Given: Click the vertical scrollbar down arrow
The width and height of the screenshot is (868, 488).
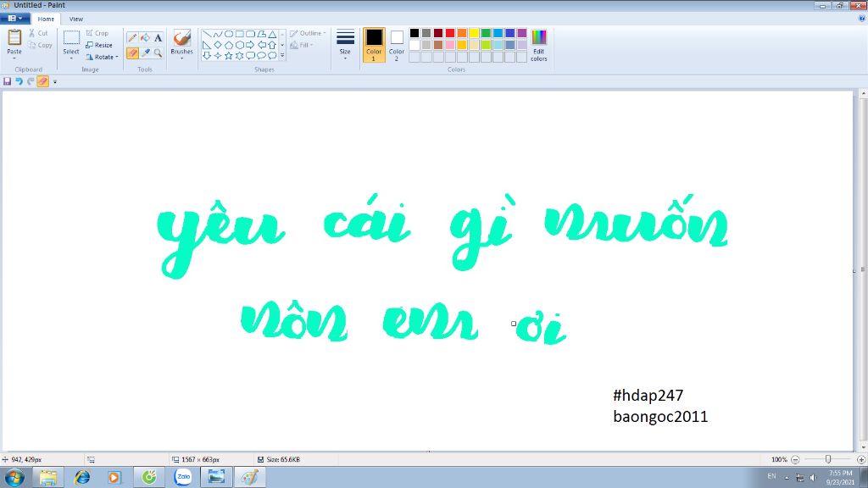Looking at the screenshot, I should [863, 446].
